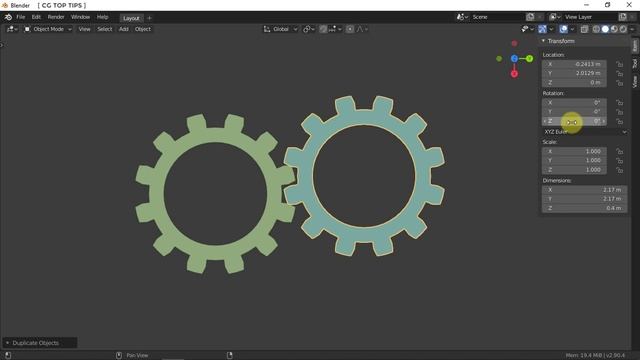Lock Scale X

point(620,151)
